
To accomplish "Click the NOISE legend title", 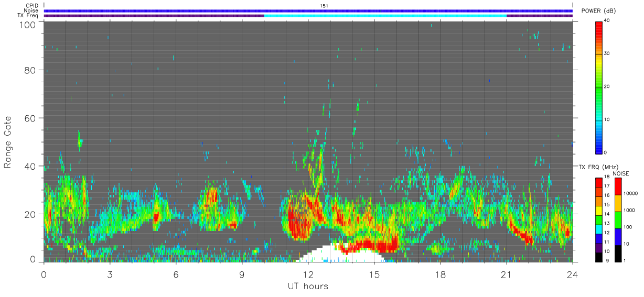I will pyautogui.click(x=620, y=173).
